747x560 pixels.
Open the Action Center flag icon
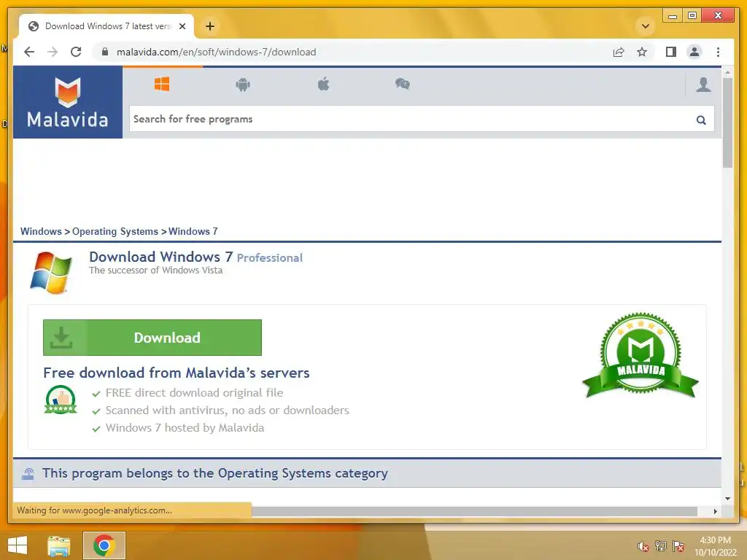click(678, 545)
